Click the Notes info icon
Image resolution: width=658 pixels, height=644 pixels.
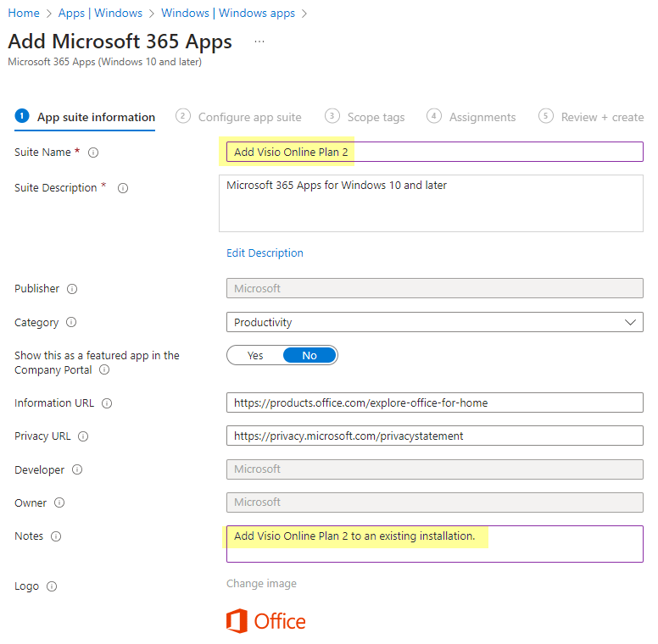56,536
